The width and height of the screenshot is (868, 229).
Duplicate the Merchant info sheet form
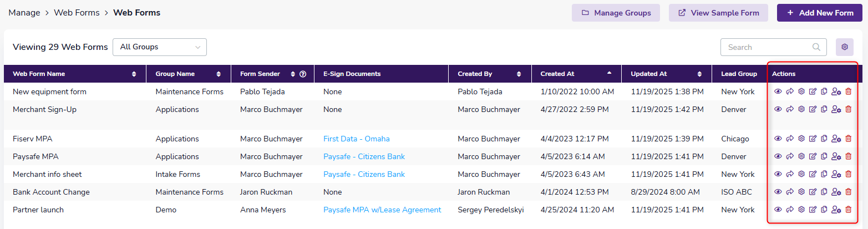click(824, 174)
